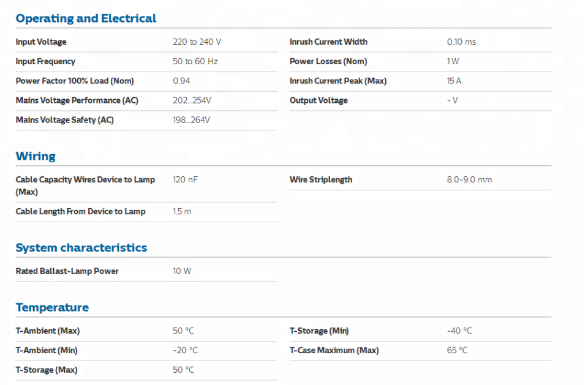The height and width of the screenshot is (385, 588).
Task: Select the Input Frequency row label
Action: [x=45, y=62]
